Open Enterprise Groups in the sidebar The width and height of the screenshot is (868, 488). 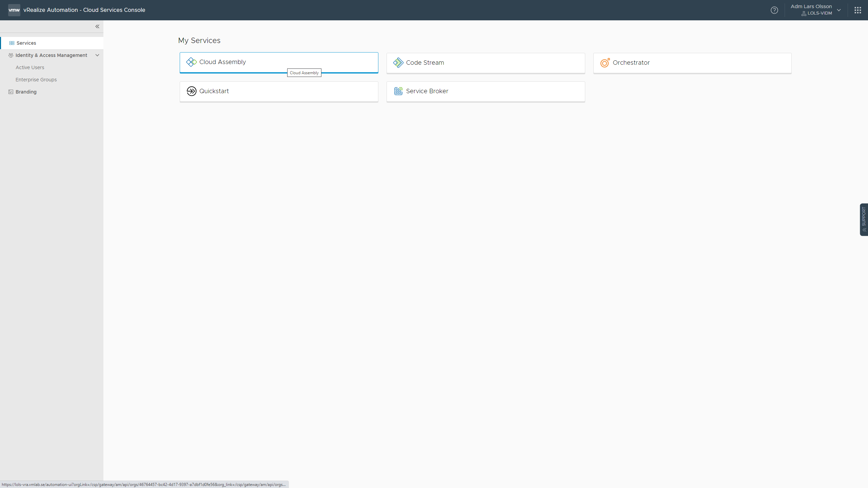pyautogui.click(x=36, y=80)
